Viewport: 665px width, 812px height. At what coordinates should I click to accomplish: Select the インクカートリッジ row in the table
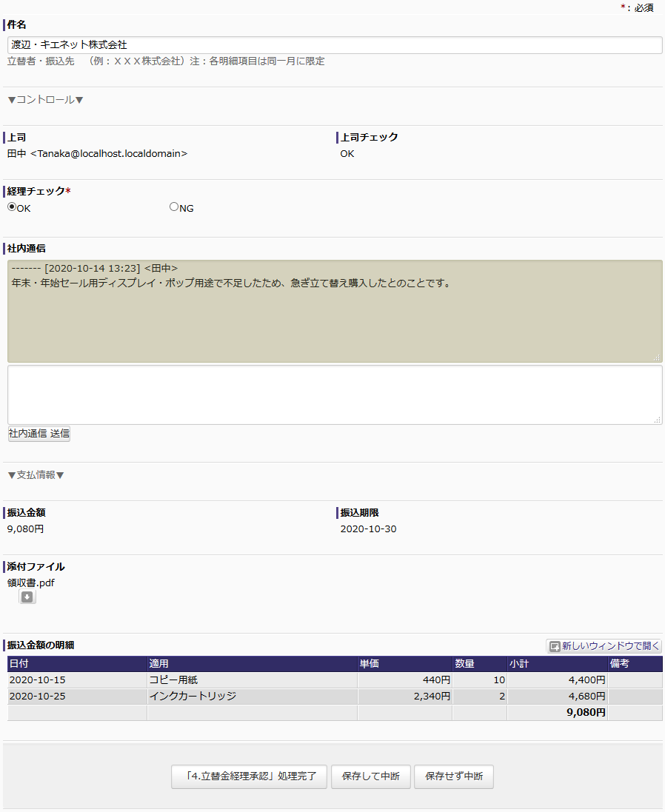point(193,696)
